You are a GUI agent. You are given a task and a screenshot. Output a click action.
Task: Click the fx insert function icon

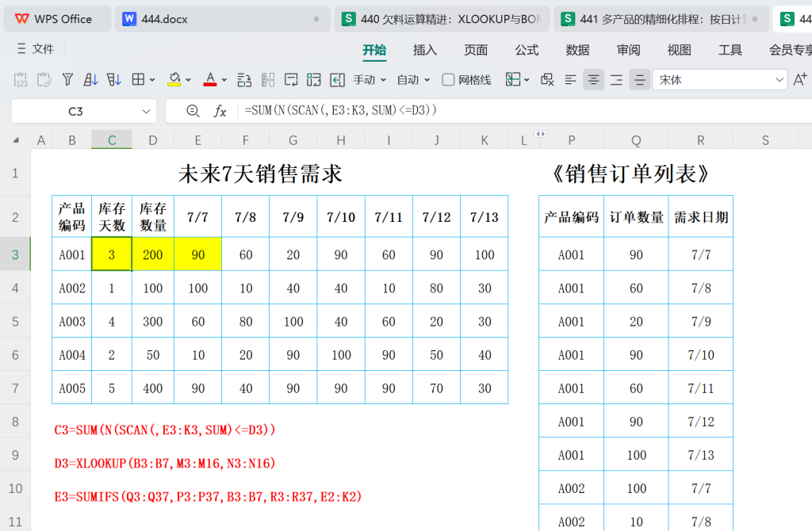click(220, 111)
